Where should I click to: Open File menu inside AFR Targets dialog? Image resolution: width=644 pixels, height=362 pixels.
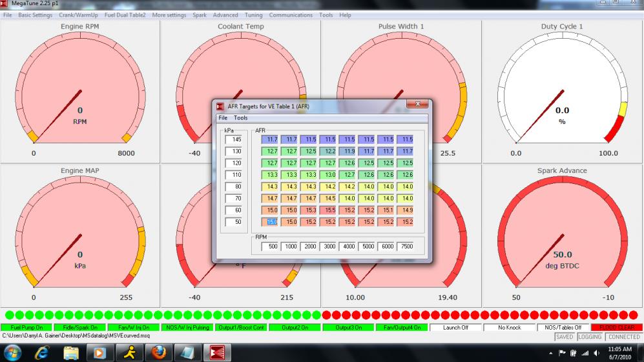(223, 118)
